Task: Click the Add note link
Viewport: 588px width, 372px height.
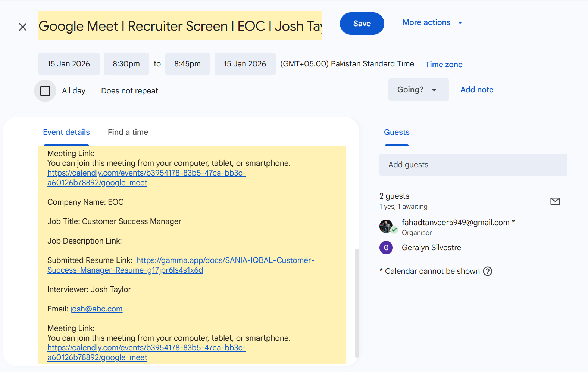Action: click(477, 90)
